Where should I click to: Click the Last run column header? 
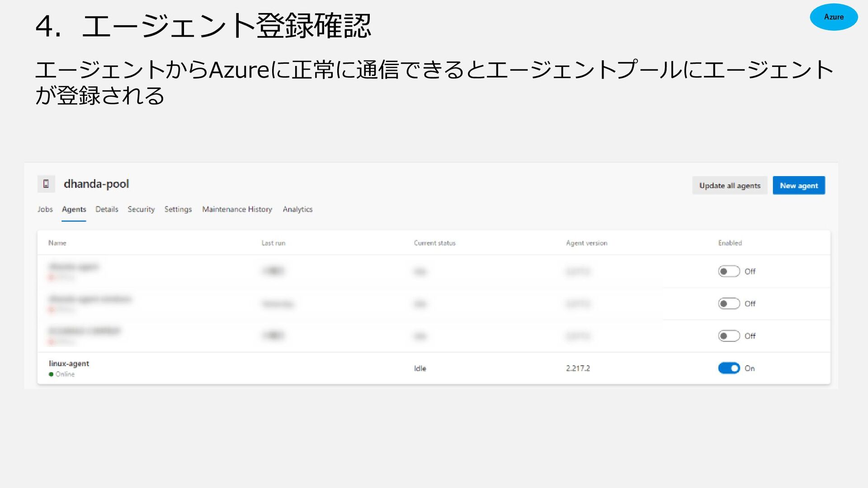[274, 243]
